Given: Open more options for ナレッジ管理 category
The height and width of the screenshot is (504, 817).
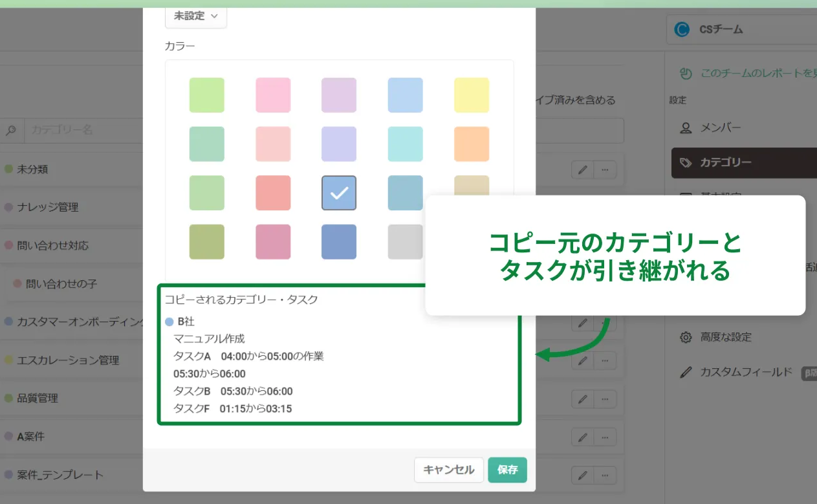Looking at the screenshot, I should (x=604, y=207).
